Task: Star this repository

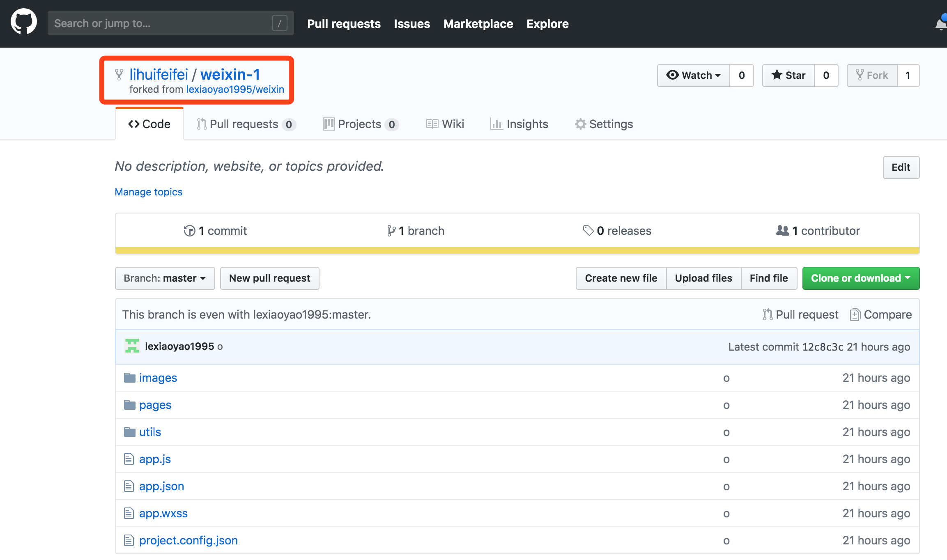Action: (x=788, y=76)
